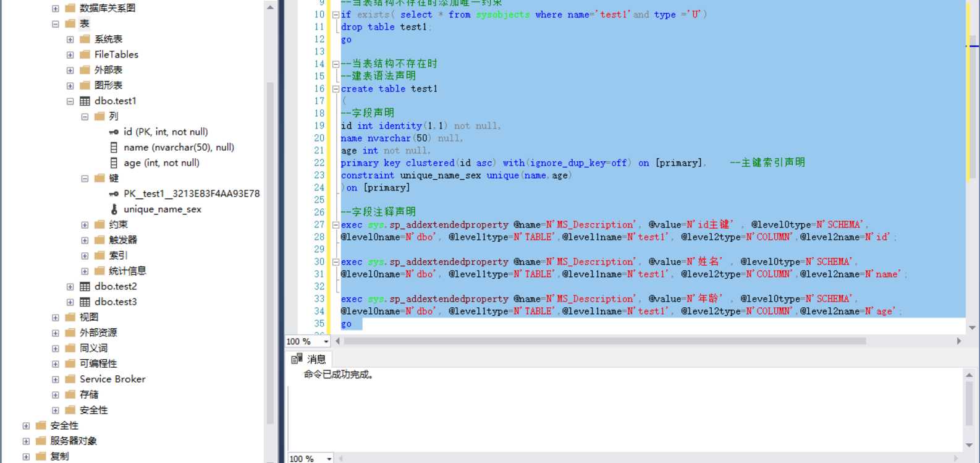
Task: Expand the 数据库关系图 folder node
Action: 56,8
